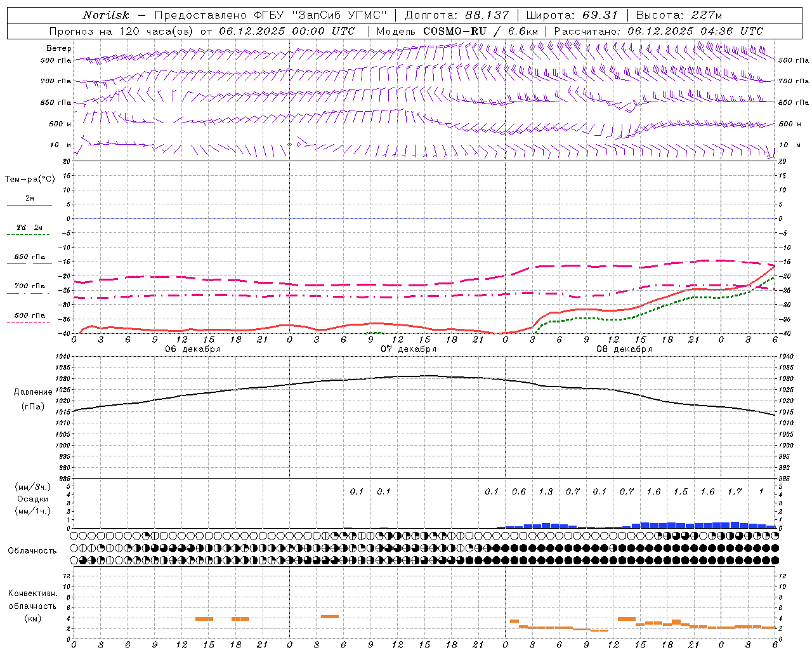Click the "(гПа)" unit label under Давление
The height and width of the screenshot is (650, 812).
point(33,407)
